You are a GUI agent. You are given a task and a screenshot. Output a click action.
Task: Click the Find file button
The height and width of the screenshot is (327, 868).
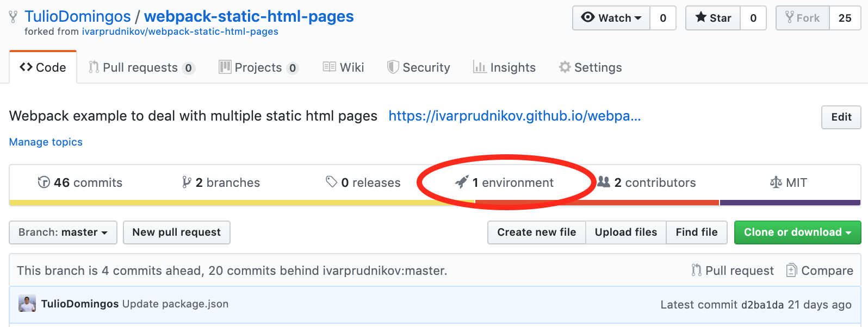(697, 232)
